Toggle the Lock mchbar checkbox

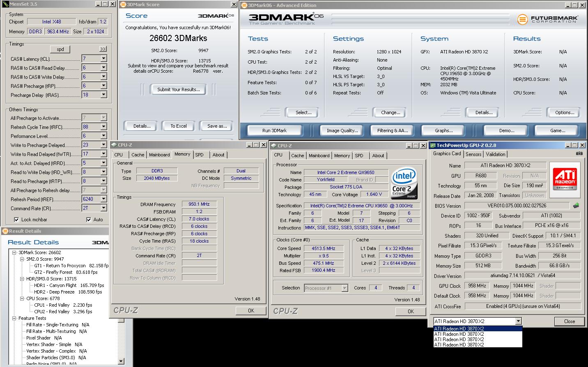coord(17,220)
